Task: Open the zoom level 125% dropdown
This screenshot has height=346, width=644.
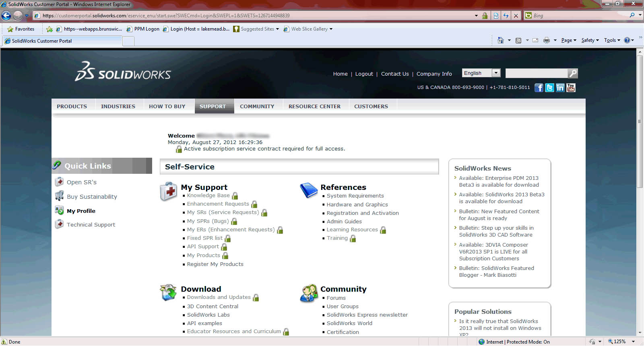Action: point(633,342)
